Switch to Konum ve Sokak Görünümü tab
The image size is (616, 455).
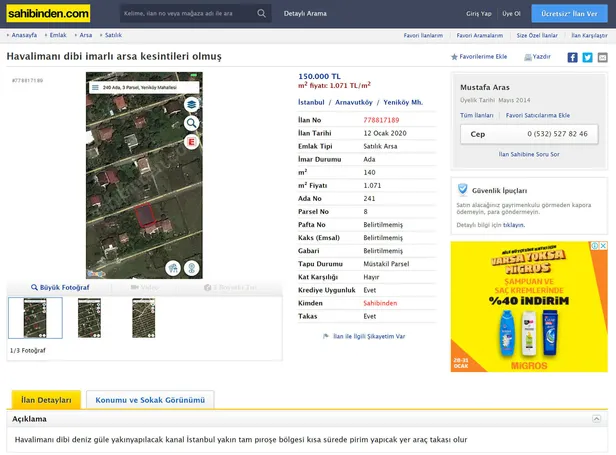150,400
